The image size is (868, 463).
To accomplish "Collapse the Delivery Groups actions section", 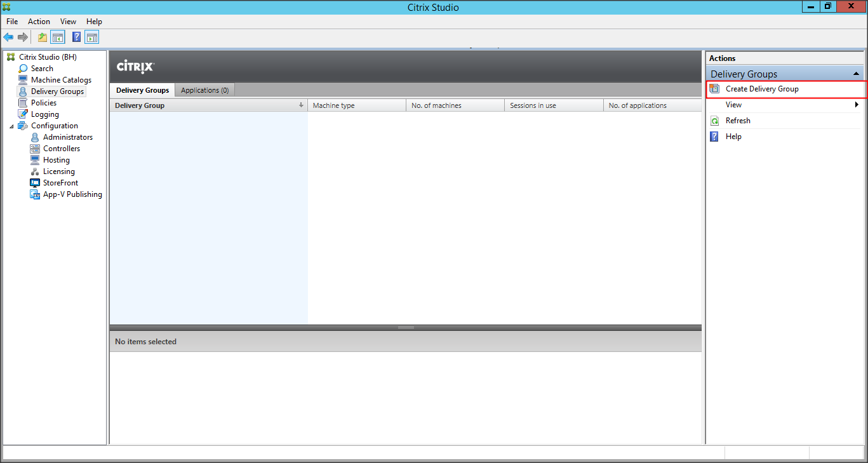I will pyautogui.click(x=856, y=74).
